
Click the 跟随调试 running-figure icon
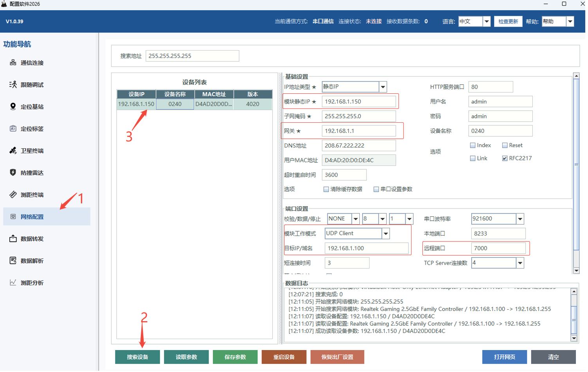(x=13, y=85)
